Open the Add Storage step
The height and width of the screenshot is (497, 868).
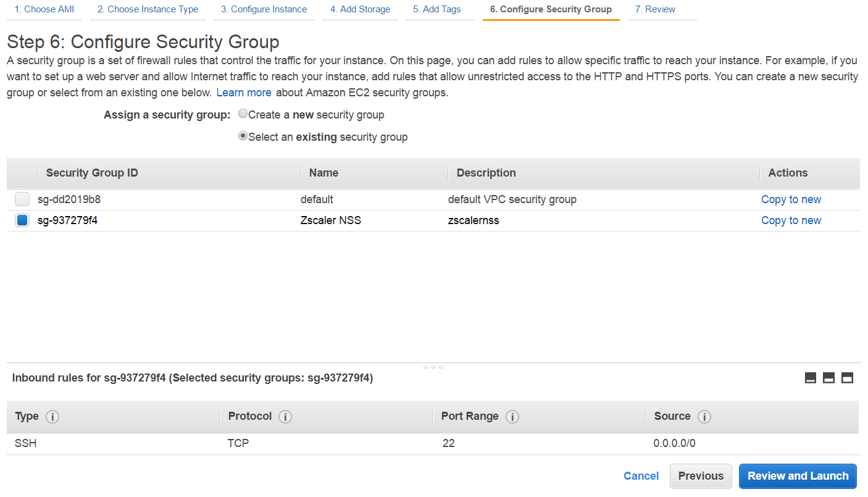tap(359, 9)
